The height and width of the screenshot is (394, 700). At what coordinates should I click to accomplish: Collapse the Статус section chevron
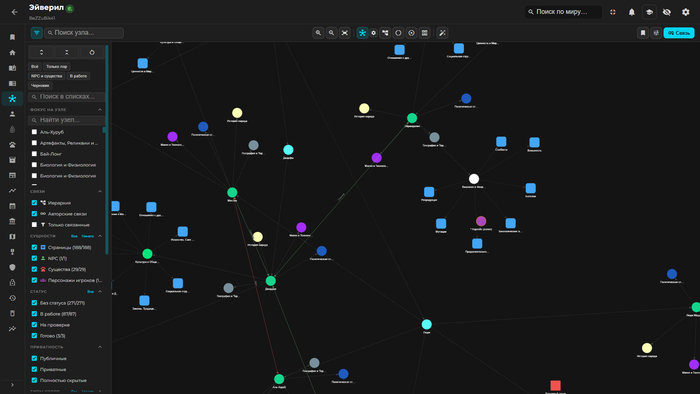pos(100,292)
